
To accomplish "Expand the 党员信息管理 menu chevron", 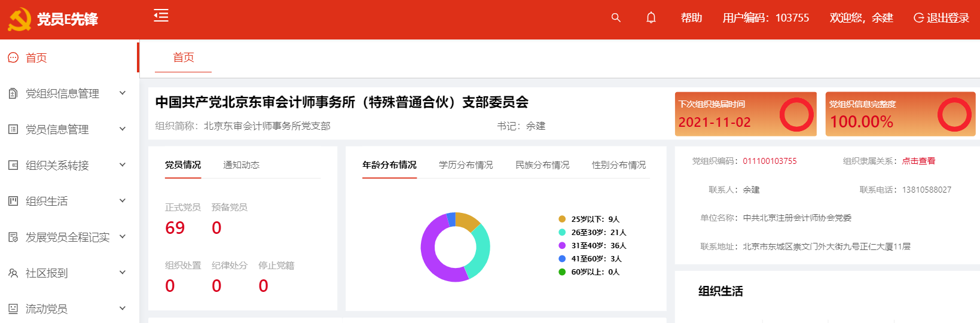I will point(123,129).
